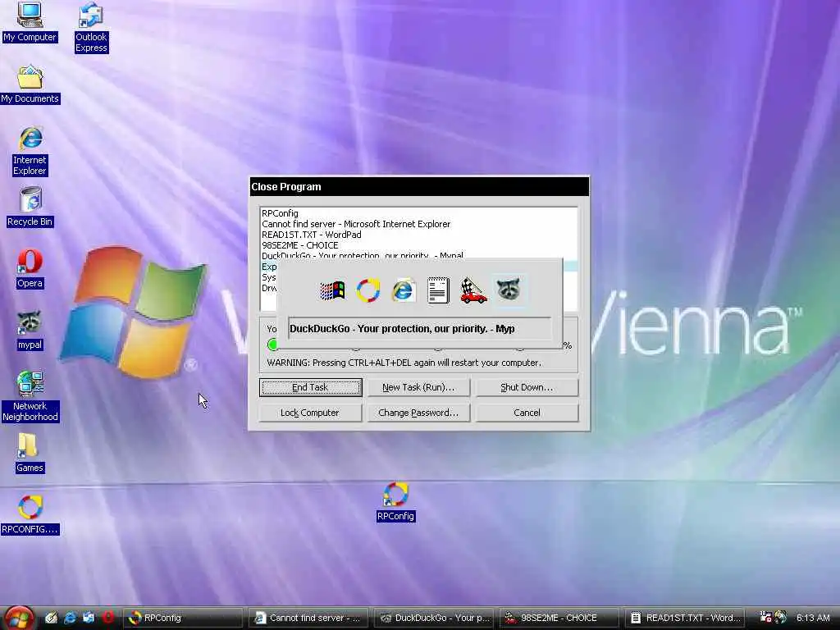840x630 pixels.
Task: Switch to DuckDuckGo taskbar button
Action: coord(435,618)
